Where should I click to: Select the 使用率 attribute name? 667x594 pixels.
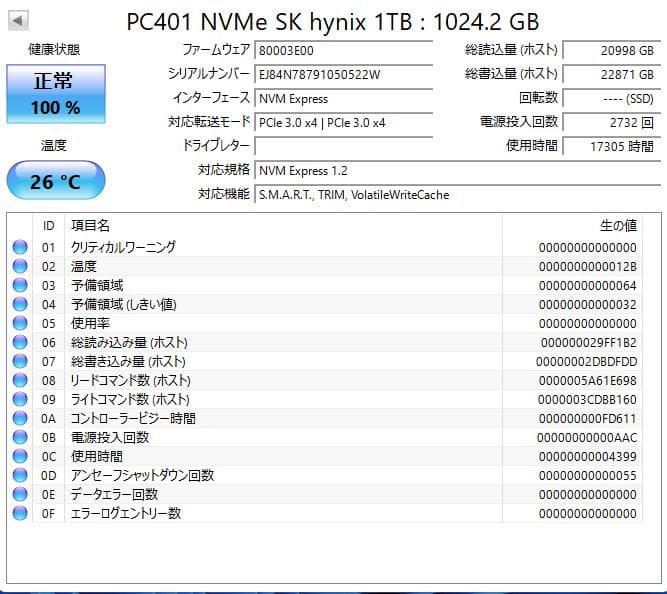click(x=90, y=323)
